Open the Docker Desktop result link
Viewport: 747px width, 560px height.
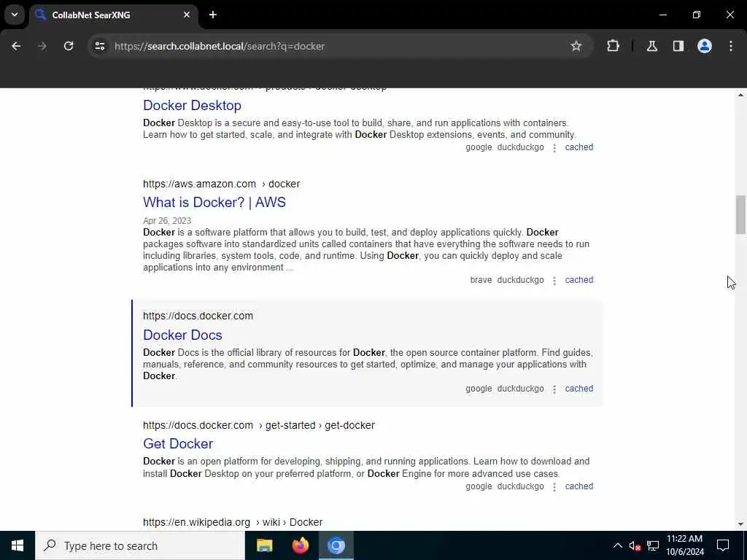coord(192,105)
